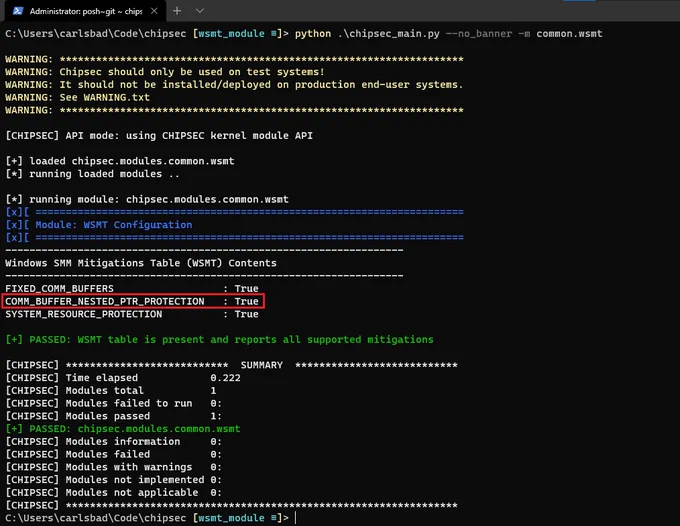Viewport: 680px width, 526px height.
Task: Select the Administrator posh~git terminal tab
Action: (x=85, y=11)
